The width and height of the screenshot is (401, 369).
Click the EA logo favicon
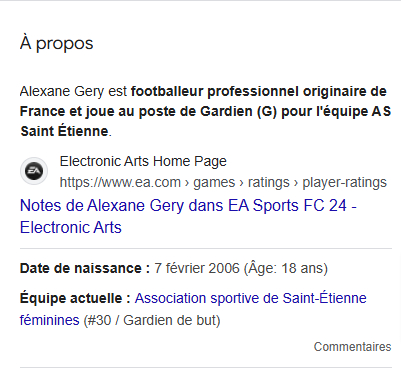pos(34,171)
